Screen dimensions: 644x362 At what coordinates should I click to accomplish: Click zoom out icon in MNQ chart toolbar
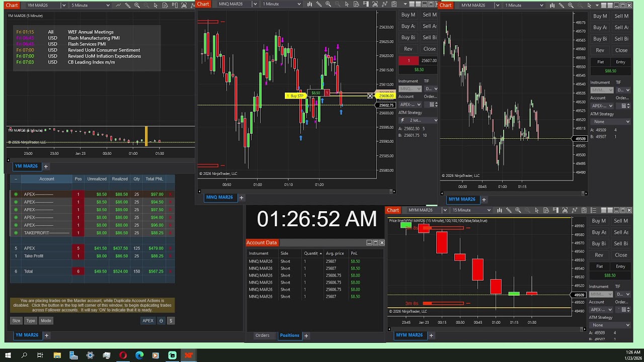coord(337,4)
